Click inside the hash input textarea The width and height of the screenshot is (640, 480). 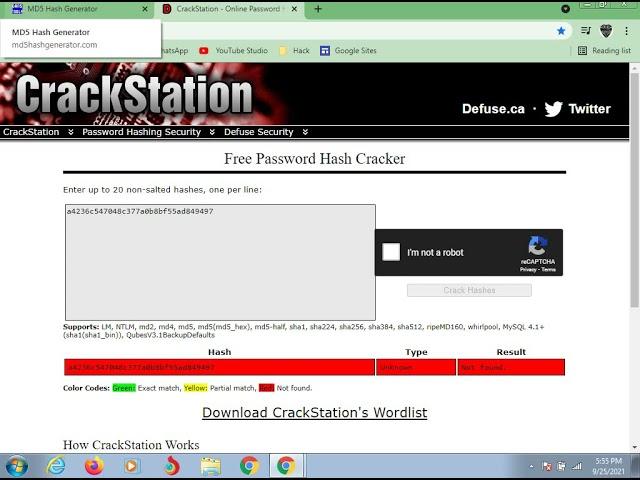coord(220,262)
